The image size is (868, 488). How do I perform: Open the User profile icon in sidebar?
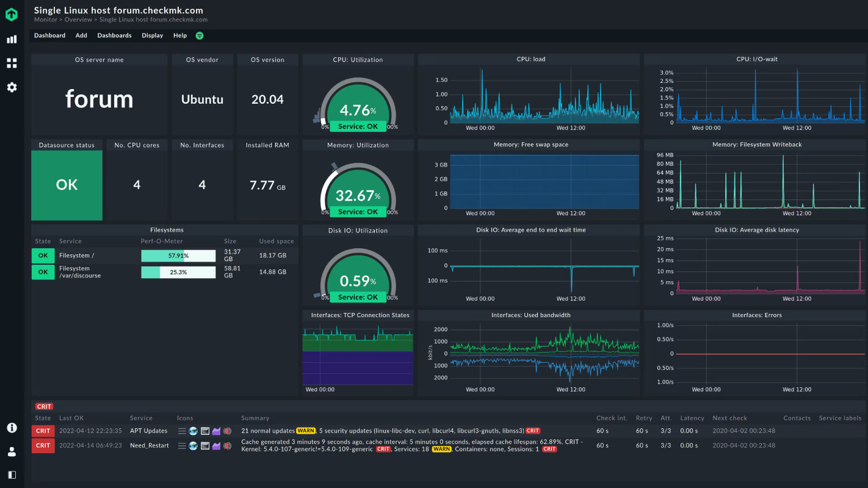click(12, 451)
